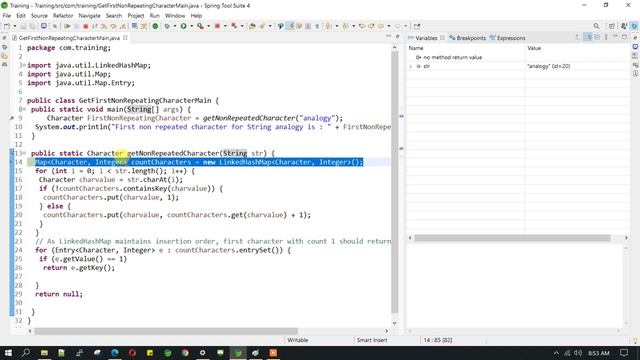Click the Back navigation arrow icon
The width and height of the screenshot is (640, 360).
click(x=381, y=26)
